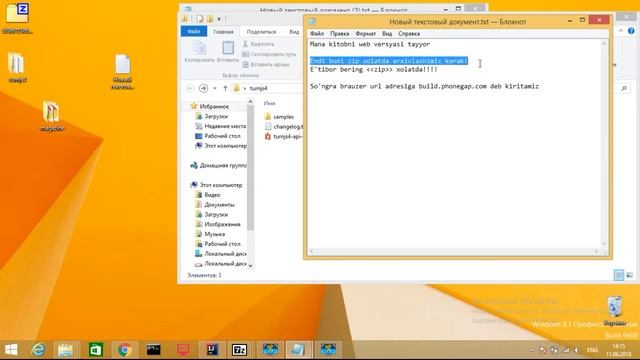
Task: Open 7-Zip from taskbar
Action: pyautogui.click(x=240, y=350)
